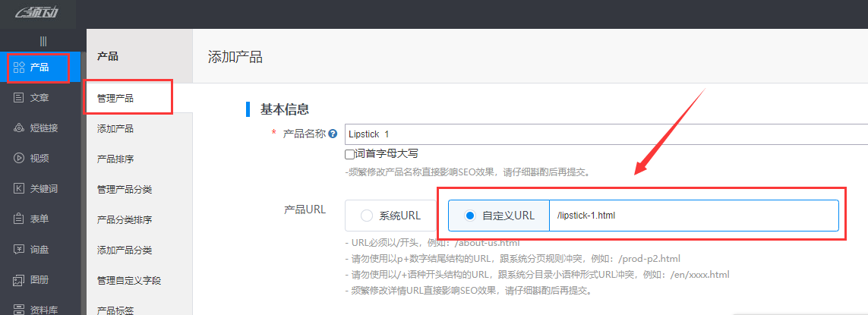
Task: Select the 系统URL radio option
Action: click(x=367, y=216)
